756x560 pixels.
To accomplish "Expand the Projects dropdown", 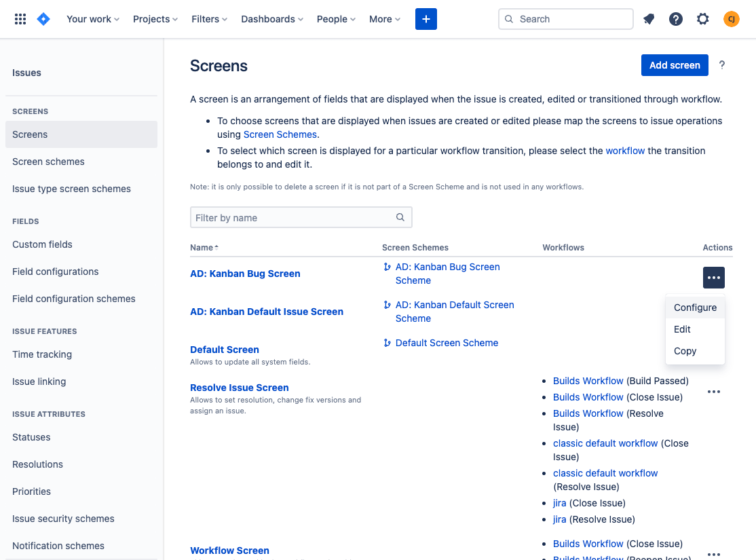I will tap(155, 19).
